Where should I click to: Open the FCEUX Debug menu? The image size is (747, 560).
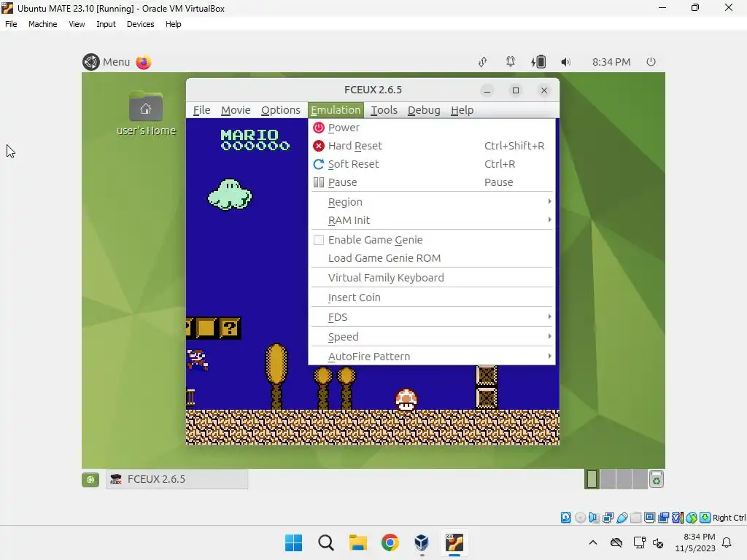424,110
